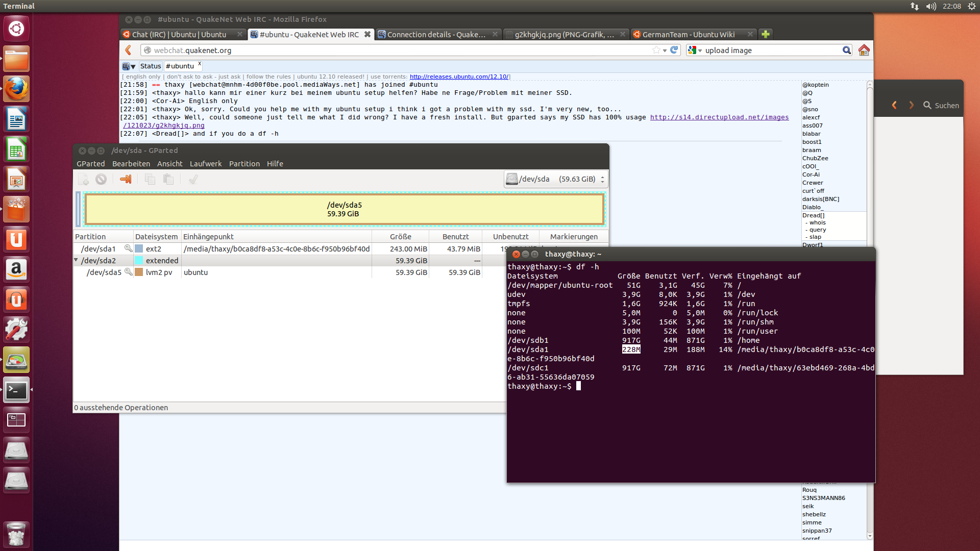The width and height of the screenshot is (980, 551).
Task: Click GParted paste partition toolbar icon
Action: click(x=168, y=179)
